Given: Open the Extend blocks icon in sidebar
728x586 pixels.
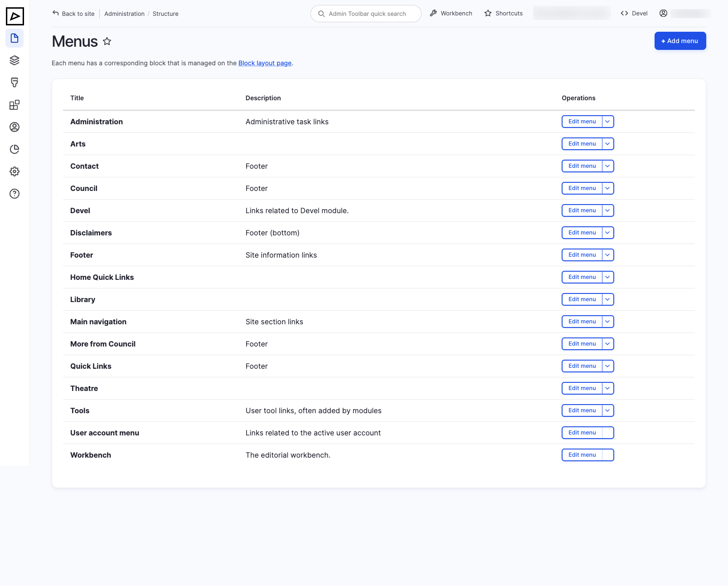Looking at the screenshot, I should tap(15, 105).
